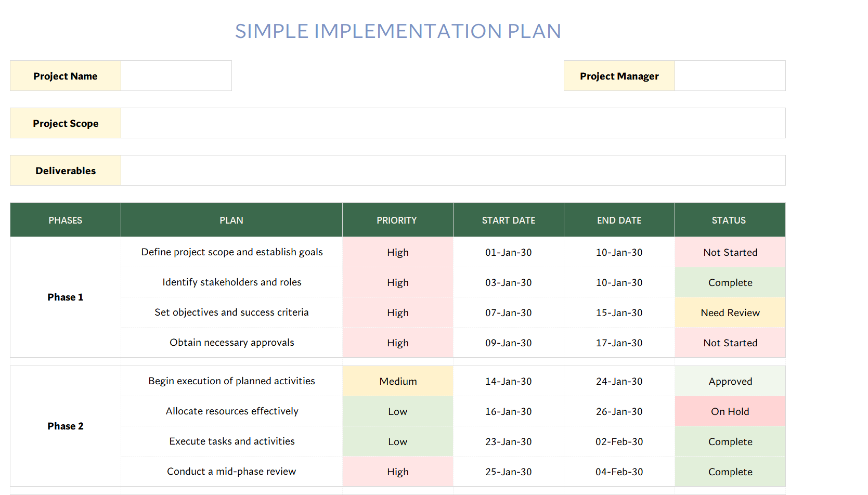The width and height of the screenshot is (868, 495).
Task: Click High priority for Obtain necessary approvals
Action: (x=398, y=343)
